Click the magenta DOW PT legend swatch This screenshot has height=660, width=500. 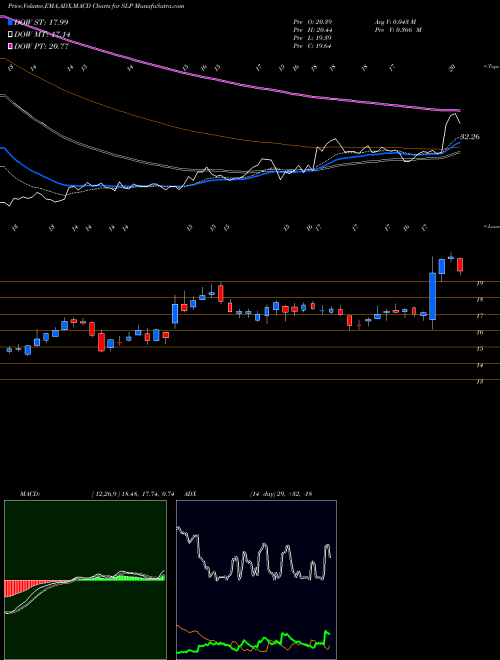pos(10,46)
